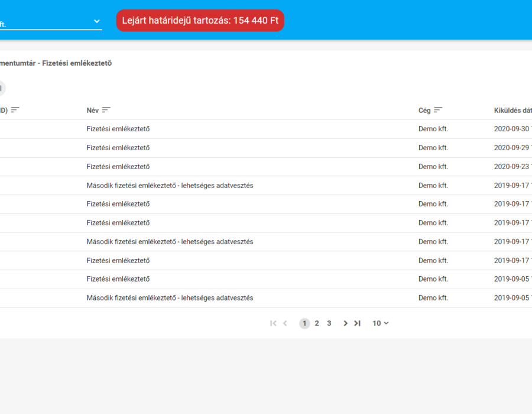Go to the previous page arrow

click(x=285, y=324)
